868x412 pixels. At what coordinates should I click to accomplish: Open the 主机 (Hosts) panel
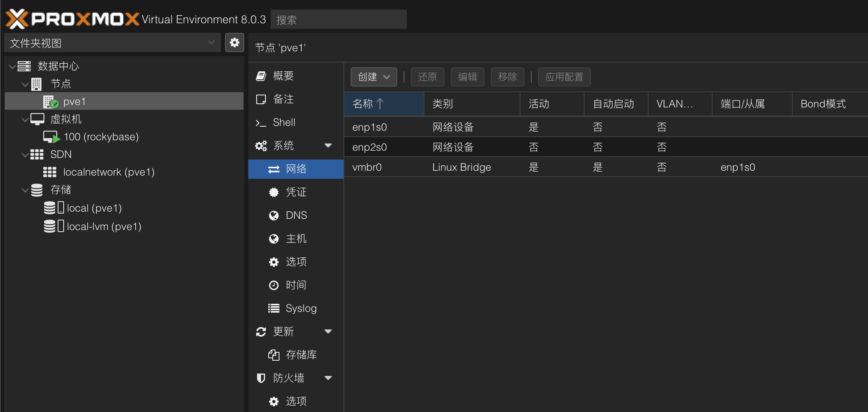[x=296, y=238]
